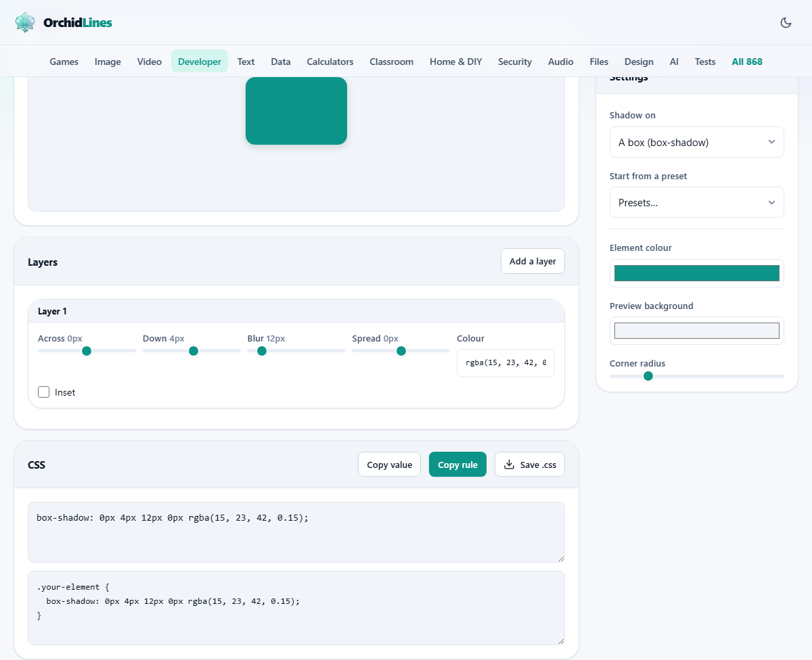The height and width of the screenshot is (660, 812).
Task: Click the Add a layer button
Action: 533,261
